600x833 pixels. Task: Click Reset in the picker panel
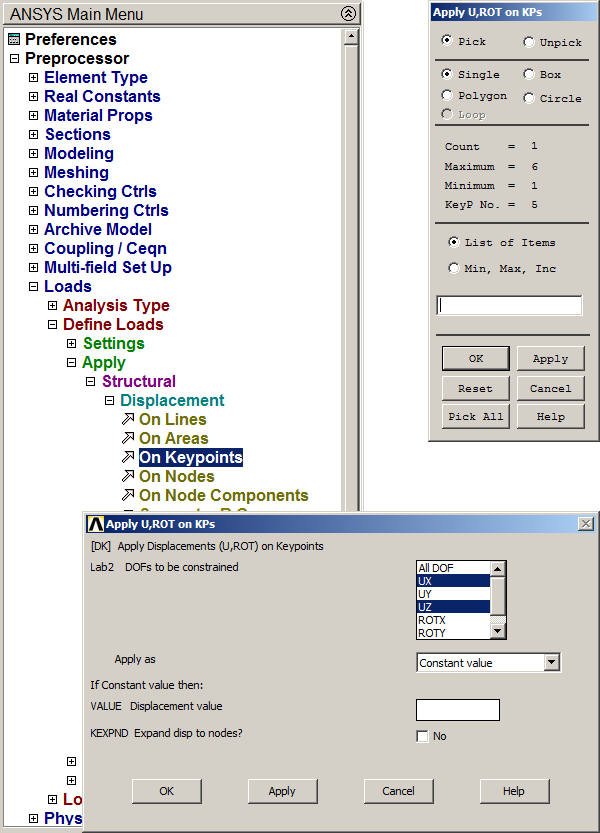click(476, 388)
